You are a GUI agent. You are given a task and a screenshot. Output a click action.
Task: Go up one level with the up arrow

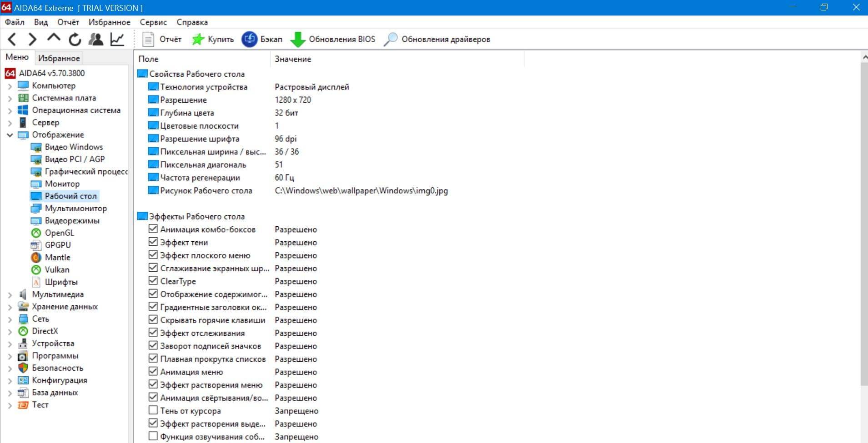[54, 39]
